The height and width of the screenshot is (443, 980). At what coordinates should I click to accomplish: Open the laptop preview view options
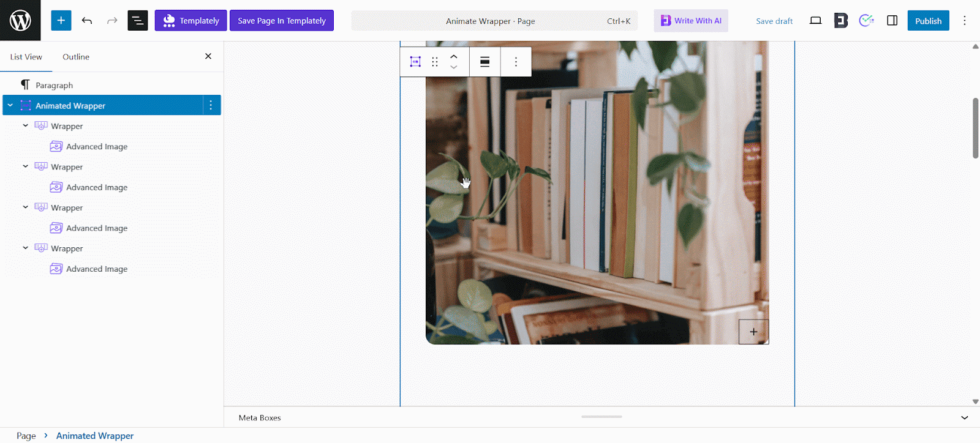[815, 20]
